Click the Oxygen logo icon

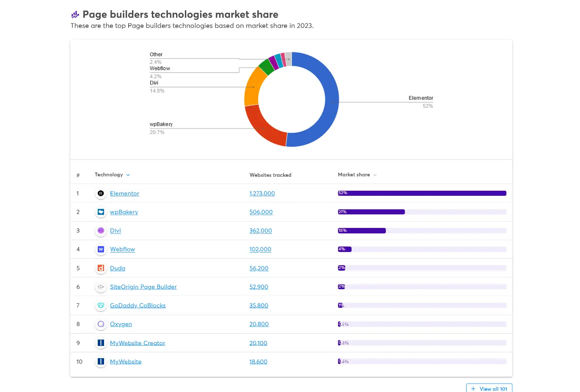pyautogui.click(x=101, y=324)
